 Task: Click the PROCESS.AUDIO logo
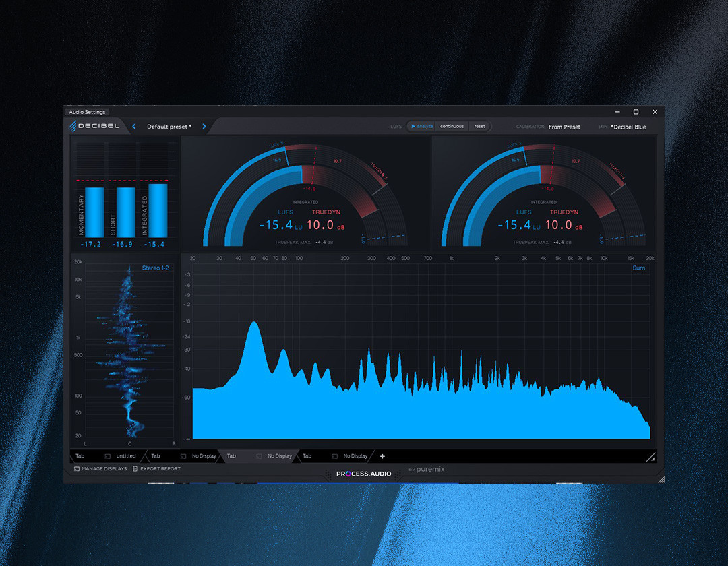coord(364,473)
